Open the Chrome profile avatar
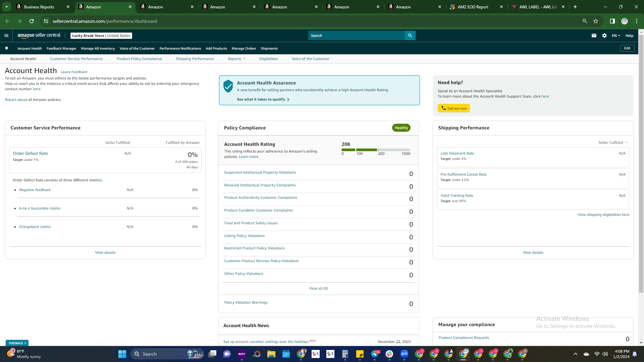644x362 pixels. click(x=624, y=21)
